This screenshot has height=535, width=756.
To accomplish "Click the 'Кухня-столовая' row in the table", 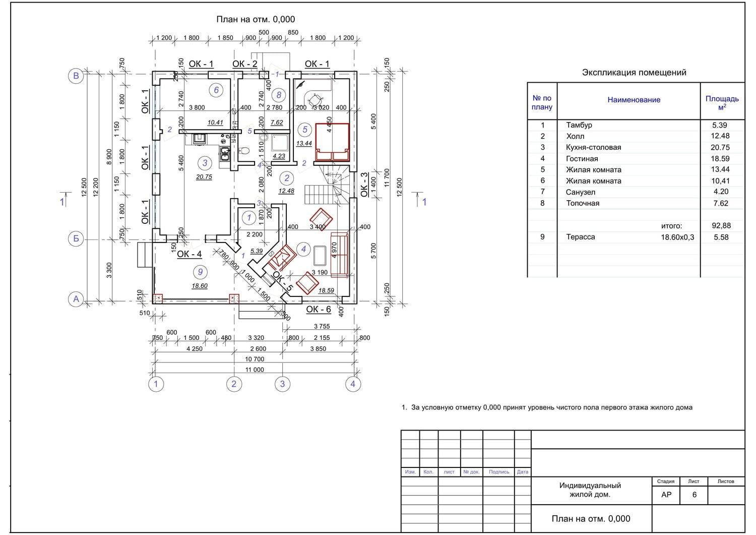I will point(593,147).
